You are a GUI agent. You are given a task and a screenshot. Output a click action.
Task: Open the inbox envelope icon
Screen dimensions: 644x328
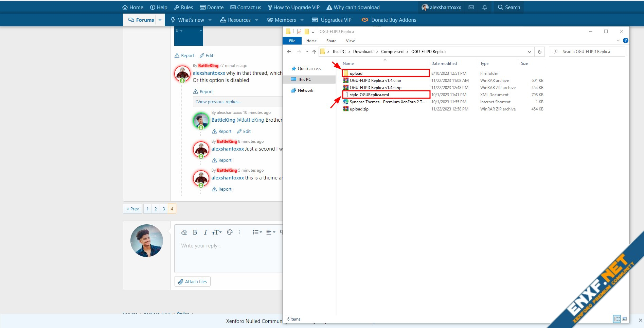click(x=471, y=7)
